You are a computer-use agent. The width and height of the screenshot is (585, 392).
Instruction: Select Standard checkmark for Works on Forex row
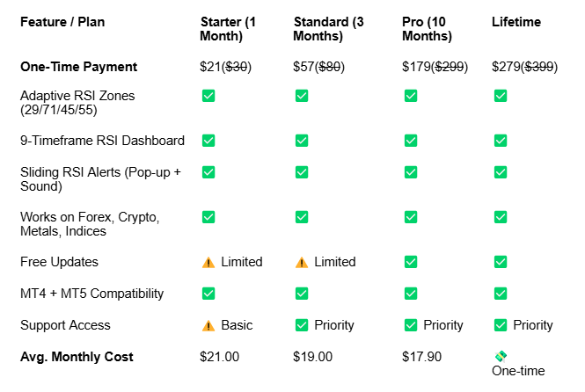(x=302, y=217)
